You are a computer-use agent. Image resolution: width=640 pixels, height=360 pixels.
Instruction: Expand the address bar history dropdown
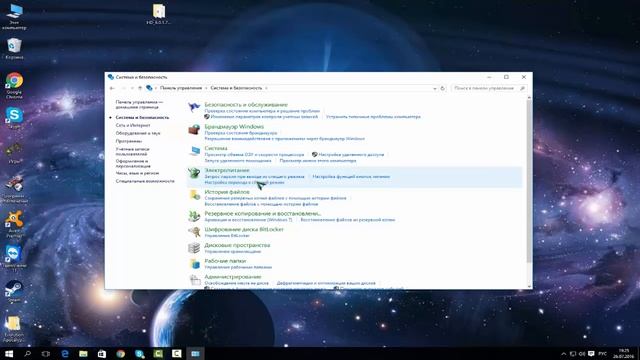click(x=435, y=88)
